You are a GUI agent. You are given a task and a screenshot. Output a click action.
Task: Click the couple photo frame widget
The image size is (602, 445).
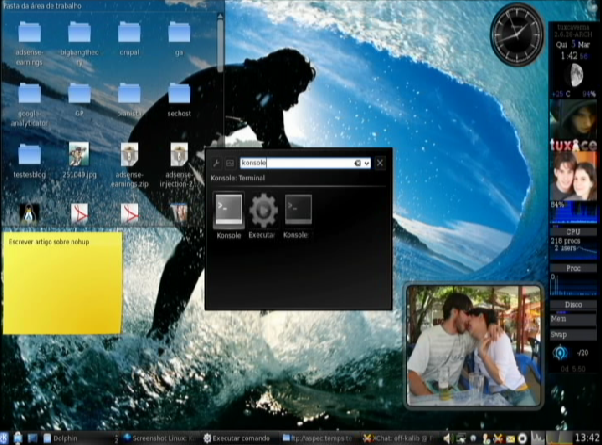[x=473, y=343]
